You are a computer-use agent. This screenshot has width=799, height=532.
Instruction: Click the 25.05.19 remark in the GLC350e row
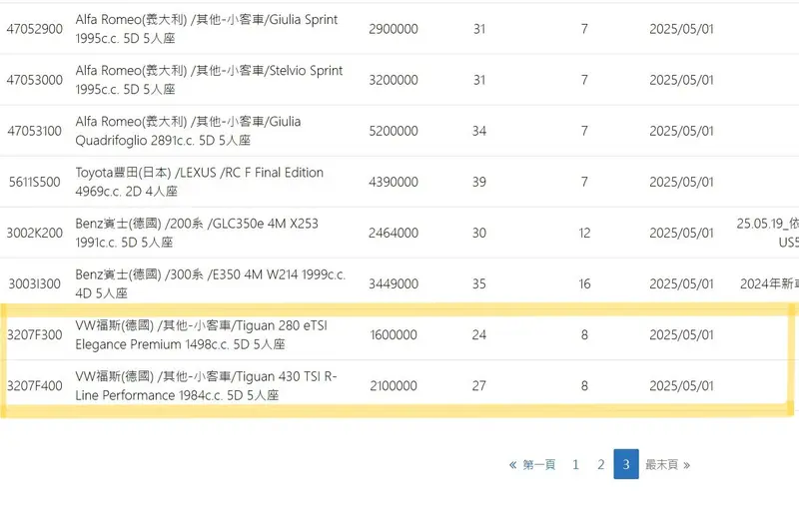pos(767,233)
